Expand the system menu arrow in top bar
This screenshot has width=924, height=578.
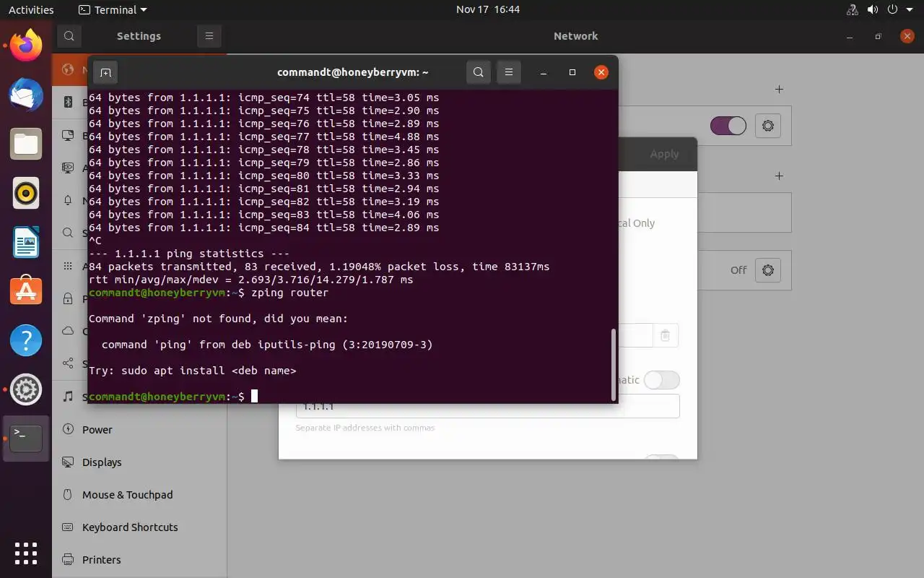[x=910, y=10]
